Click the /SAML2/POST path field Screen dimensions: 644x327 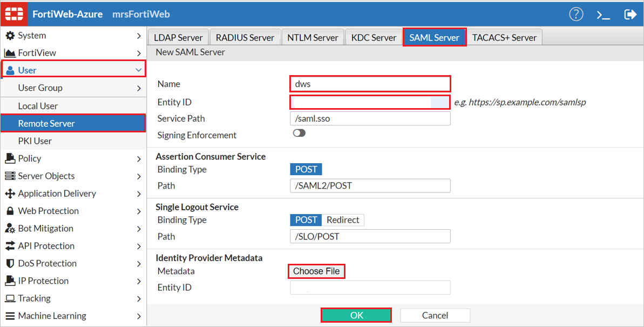[x=370, y=186]
